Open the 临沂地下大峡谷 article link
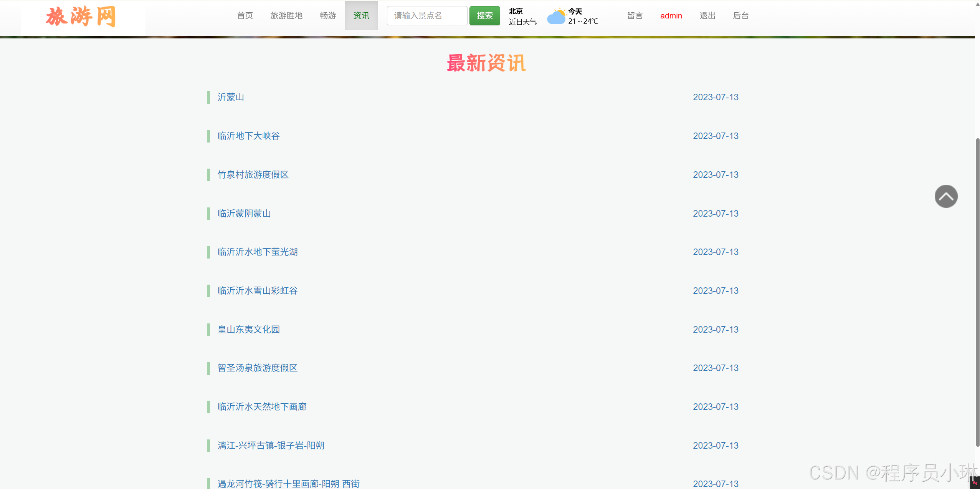The height and width of the screenshot is (489, 980). [x=248, y=136]
